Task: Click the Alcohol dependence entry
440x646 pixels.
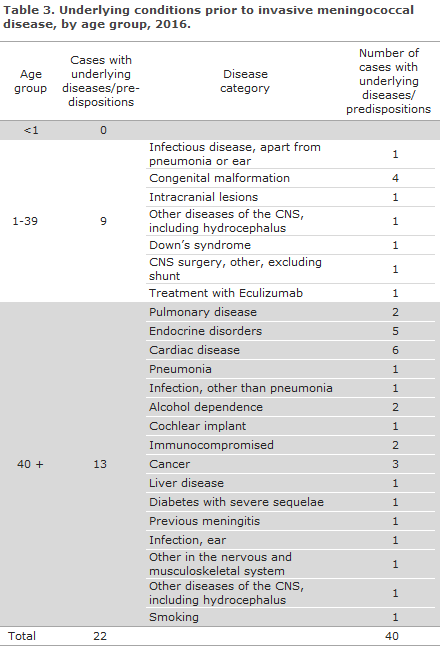Action: tap(206, 407)
